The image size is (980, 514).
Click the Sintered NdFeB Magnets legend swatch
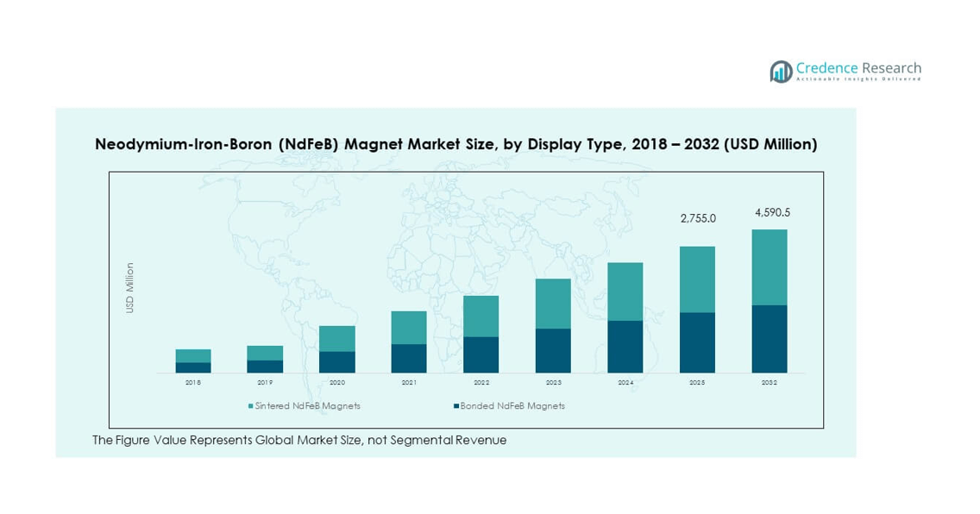pyautogui.click(x=250, y=406)
